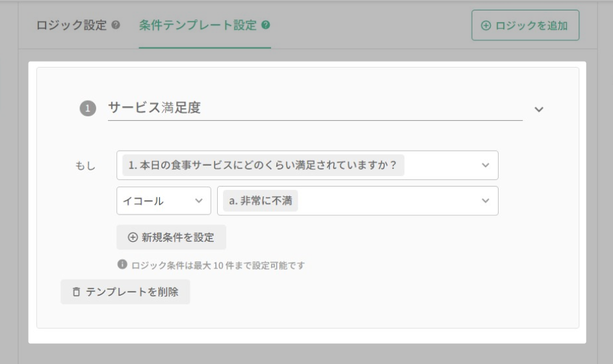The height and width of the screenshot is (364, 613).
Task: Click the もし label
Action: click(85, 166)
